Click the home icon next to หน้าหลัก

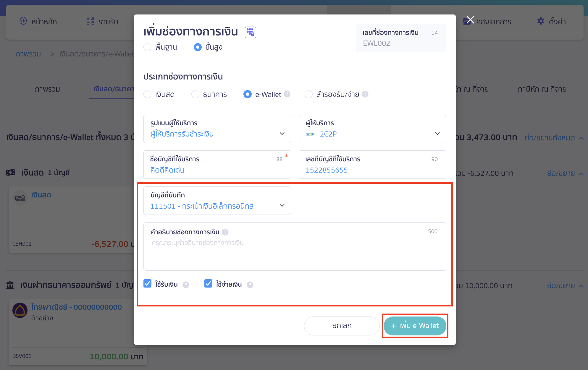click(x=24, y=21)
